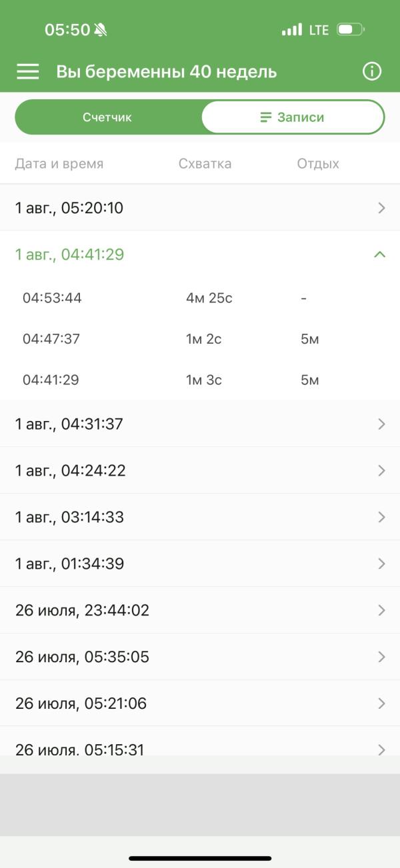Expand the 1 авг., 04:24:22 session
This screenshot has height=868, width=400.
tap(200, 470)
